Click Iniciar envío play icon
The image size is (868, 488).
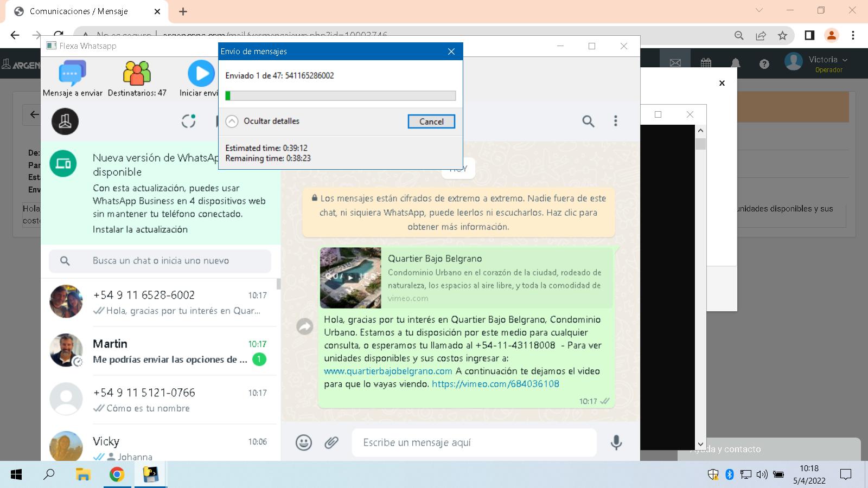[x=201, y=74]
